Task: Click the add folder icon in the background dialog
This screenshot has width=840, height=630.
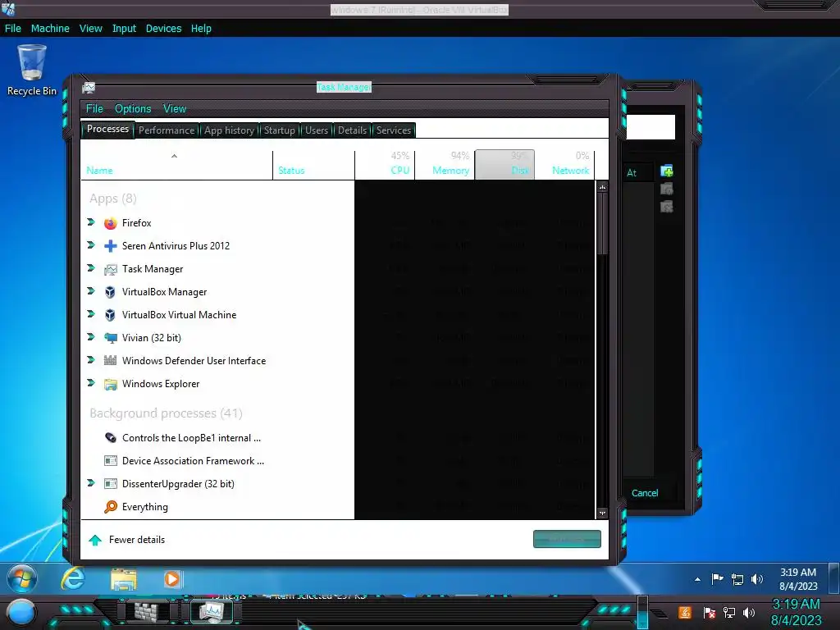Action: [667, 171]
